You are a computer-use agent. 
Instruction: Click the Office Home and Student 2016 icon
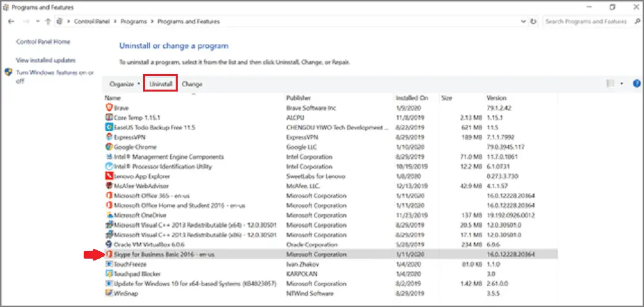[109, 205]
